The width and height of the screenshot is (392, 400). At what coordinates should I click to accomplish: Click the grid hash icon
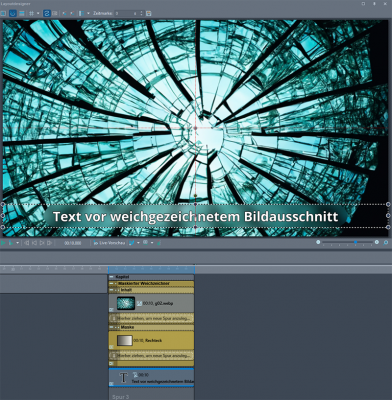click(x=31, y=13)
